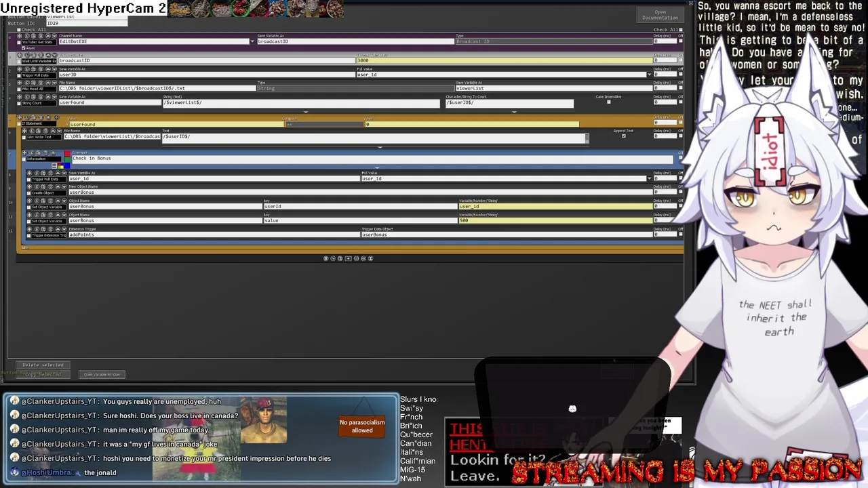868x488 pixels.
Task: Select Information command label
Action: pos(44,159)
